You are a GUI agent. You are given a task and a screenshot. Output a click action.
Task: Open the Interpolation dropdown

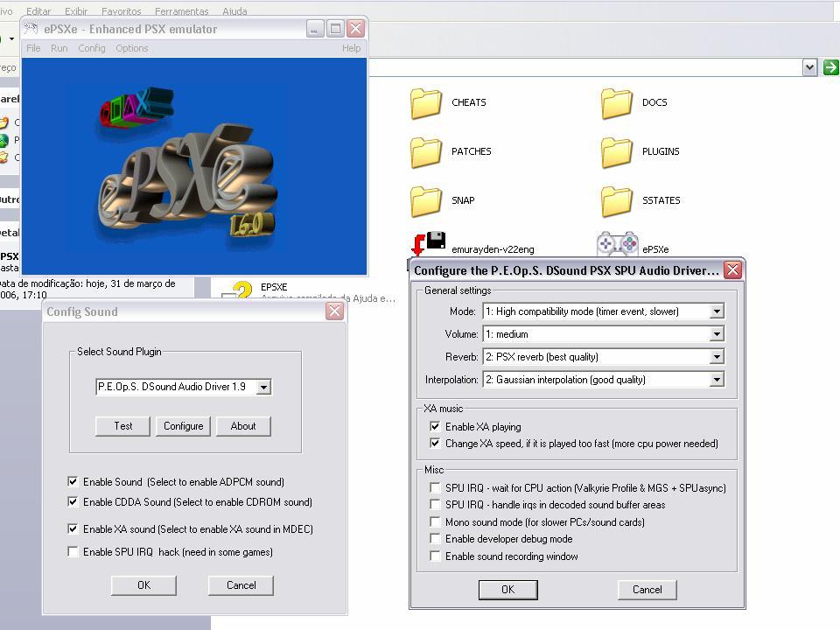(717, 380)
